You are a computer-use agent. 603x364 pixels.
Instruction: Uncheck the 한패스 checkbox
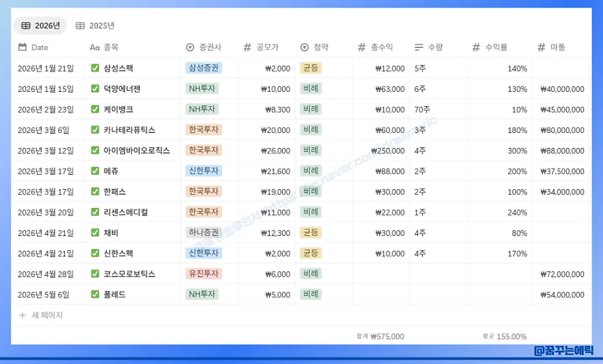click(95, 191)
